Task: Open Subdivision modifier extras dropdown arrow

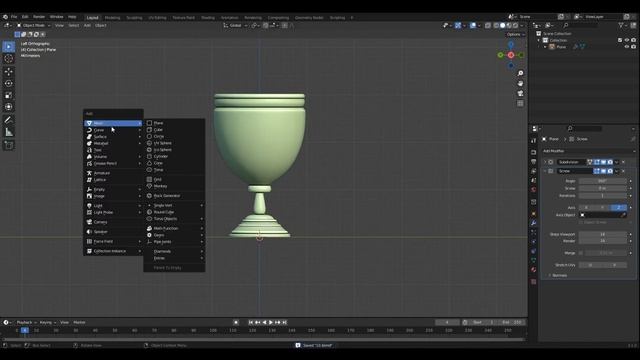Action: [616, 162]
